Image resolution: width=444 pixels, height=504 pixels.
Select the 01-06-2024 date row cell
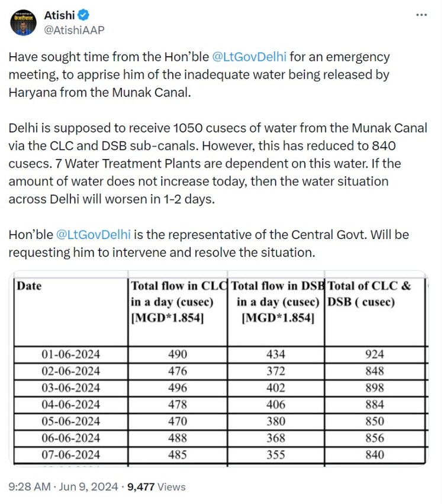70,354
